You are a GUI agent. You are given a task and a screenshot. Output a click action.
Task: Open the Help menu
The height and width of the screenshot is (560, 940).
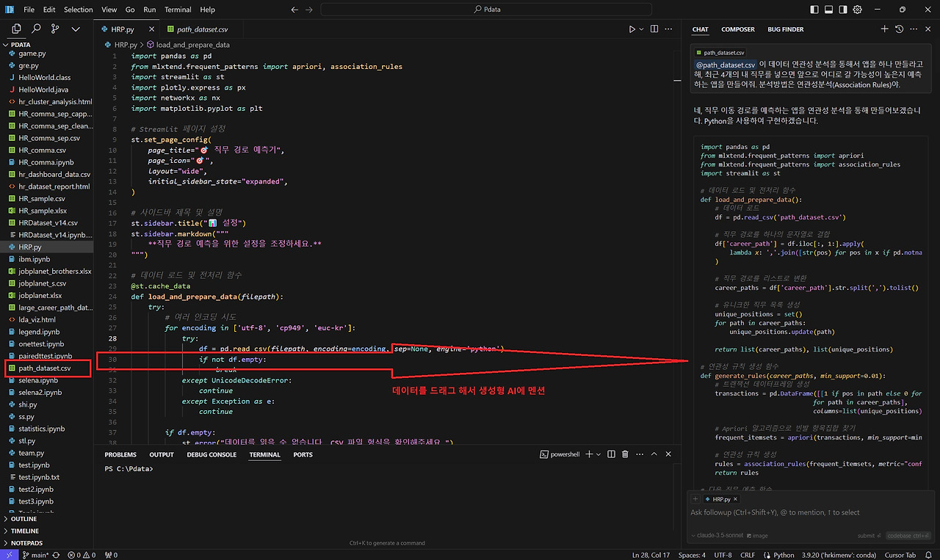(x=208, y=10)
